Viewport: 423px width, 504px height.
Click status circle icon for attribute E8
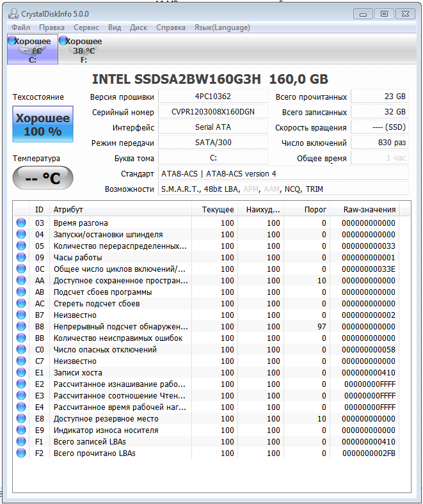pos(21,418)
